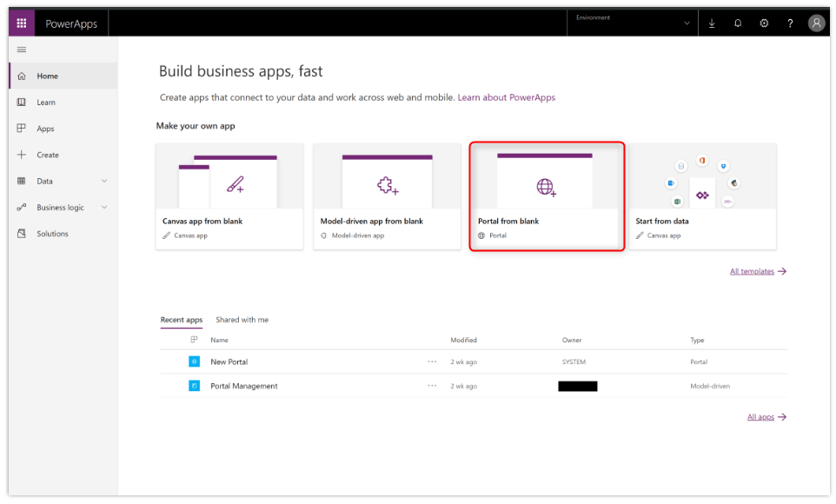Sort by the Owner column header
836x504 pixels.
pyautogui.click(x=572, y=340)
